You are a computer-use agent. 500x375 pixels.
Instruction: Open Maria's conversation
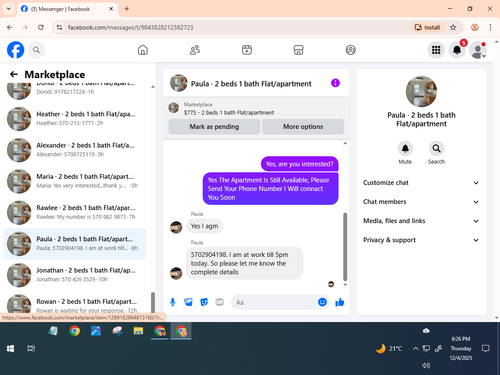(x=75, y=181)
